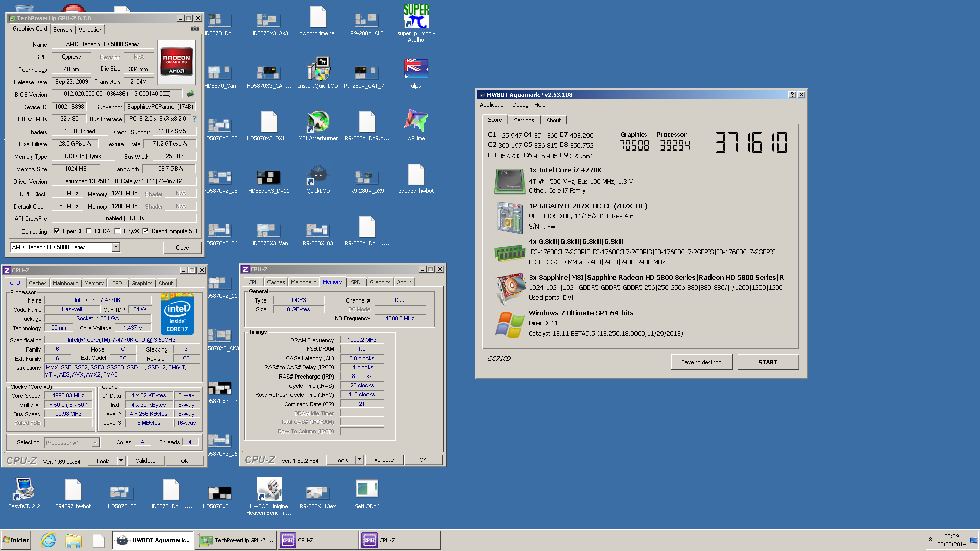Open Install.QuickLOD desktop icon

coord(318,73)
